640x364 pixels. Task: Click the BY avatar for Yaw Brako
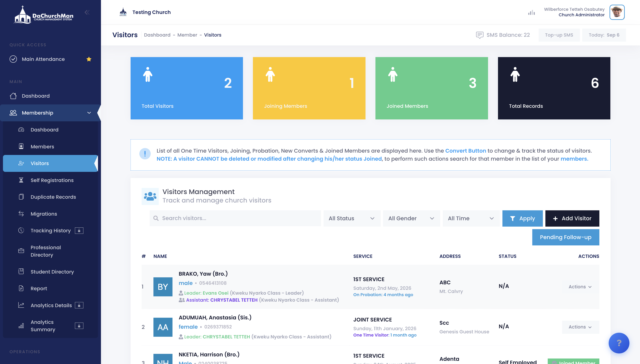163,287
